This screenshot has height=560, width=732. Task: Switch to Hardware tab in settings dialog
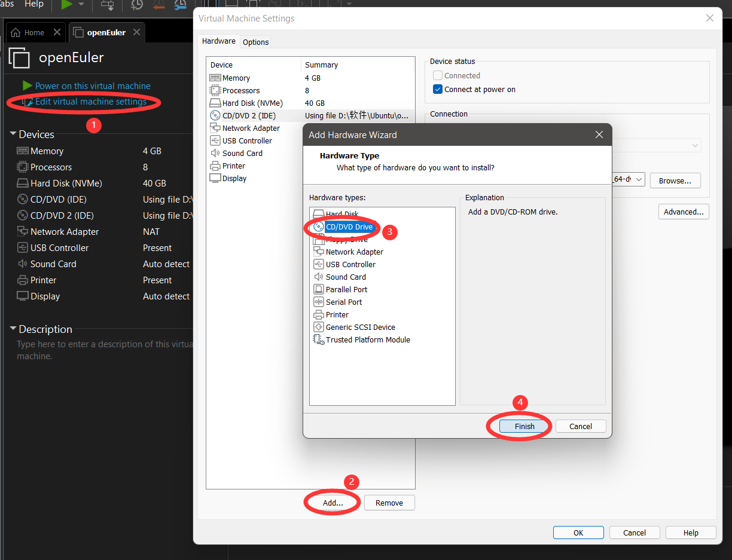coord(219,41)
